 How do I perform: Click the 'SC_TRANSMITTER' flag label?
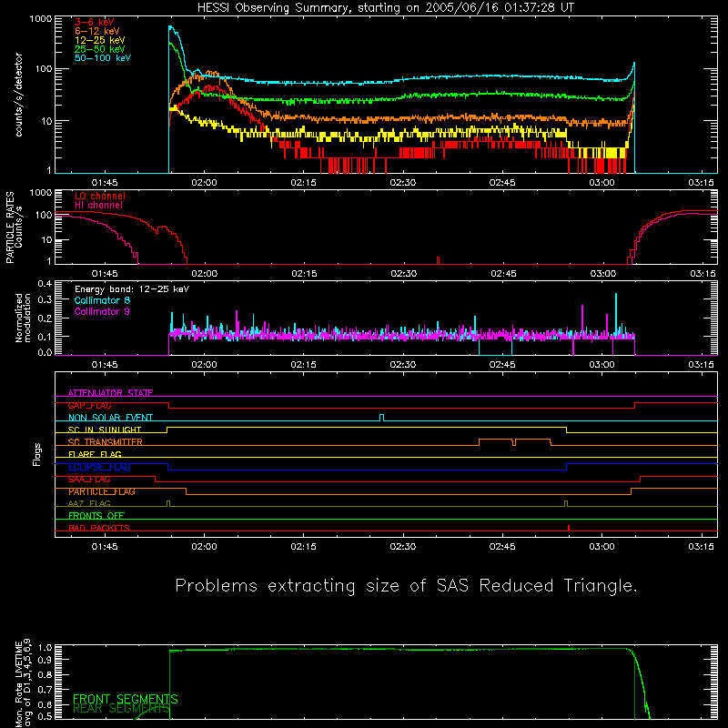point(105,442)
